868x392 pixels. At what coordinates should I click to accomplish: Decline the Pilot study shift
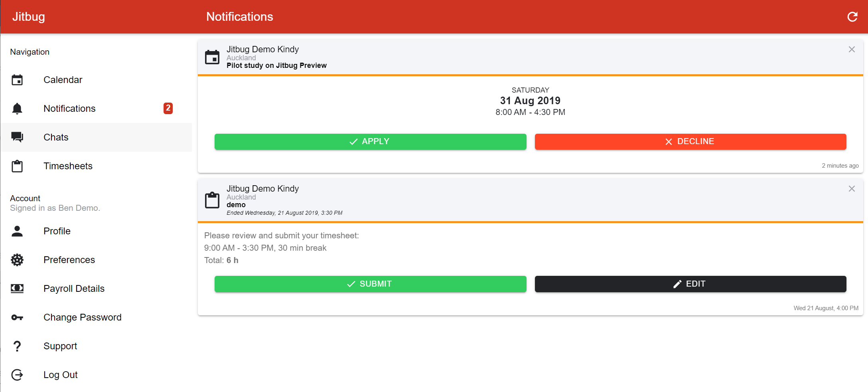point(690,142)
